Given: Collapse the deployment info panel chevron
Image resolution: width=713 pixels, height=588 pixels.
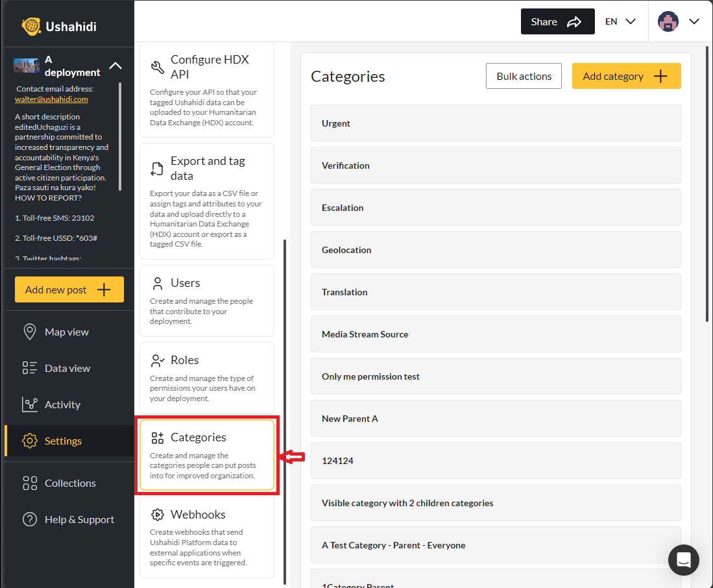Looking at the screenshot, I should coord(115,65).
